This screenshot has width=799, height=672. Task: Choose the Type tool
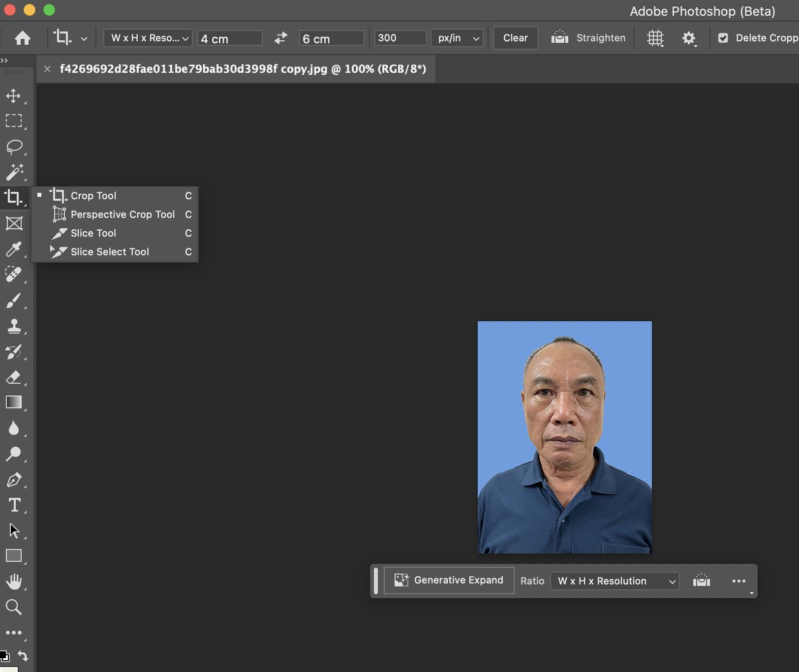(14, 505)
